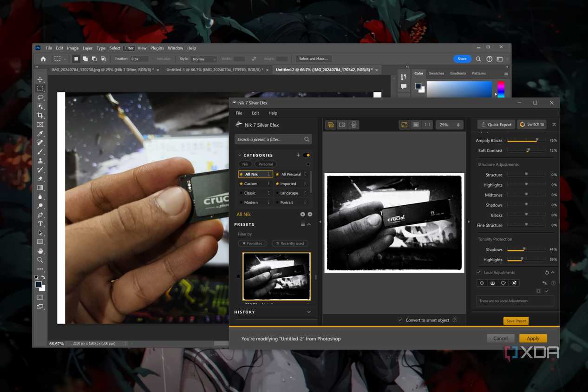588x392 pixels.
Task: Select the Eyedropper tool in Photoshop
Action: click(40, 134)
